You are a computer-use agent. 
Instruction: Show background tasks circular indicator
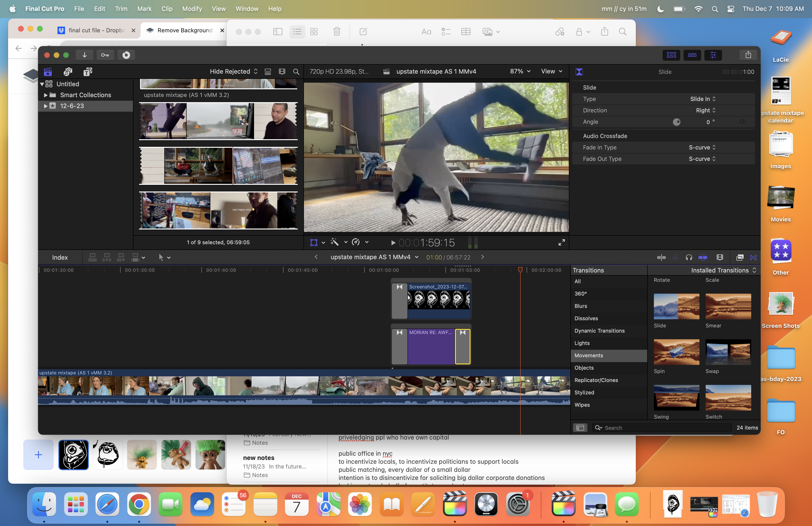[126, 55]
